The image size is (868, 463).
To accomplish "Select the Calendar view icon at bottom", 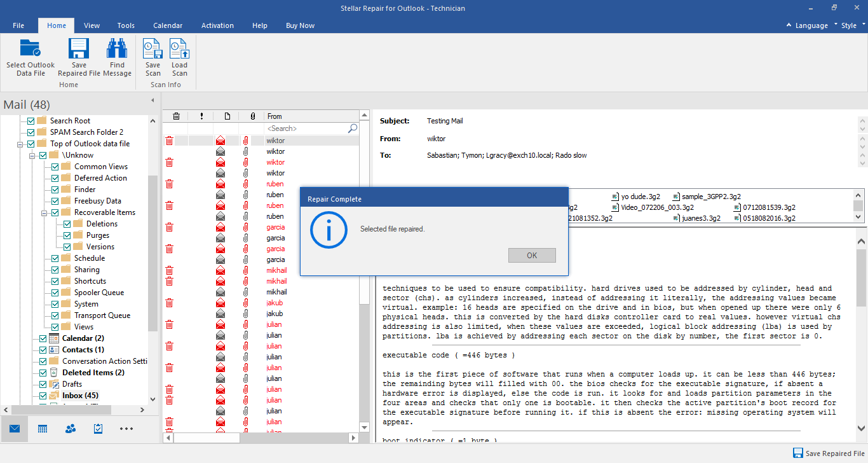I will 42,429.
